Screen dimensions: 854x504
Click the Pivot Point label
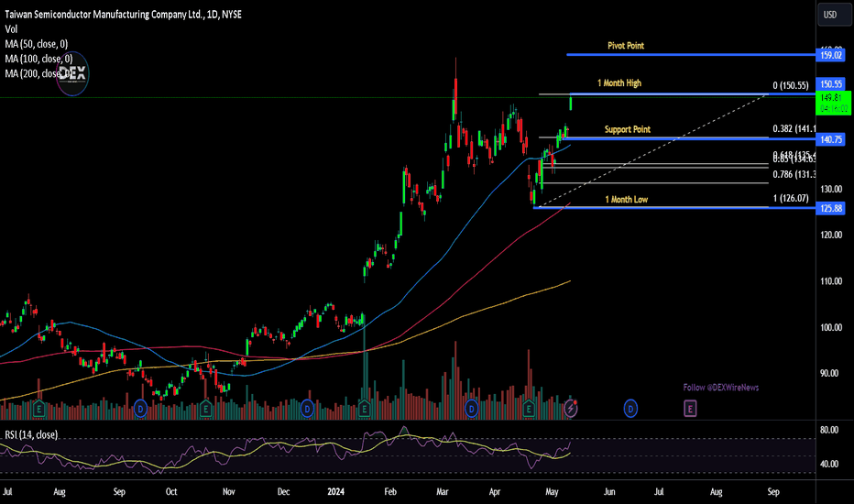pos(626,46)
